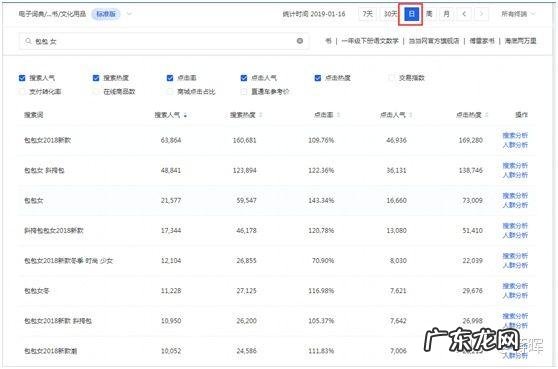Uncheck the 搜索热度 checkbox
558x369 pixels.
(96, 78)
